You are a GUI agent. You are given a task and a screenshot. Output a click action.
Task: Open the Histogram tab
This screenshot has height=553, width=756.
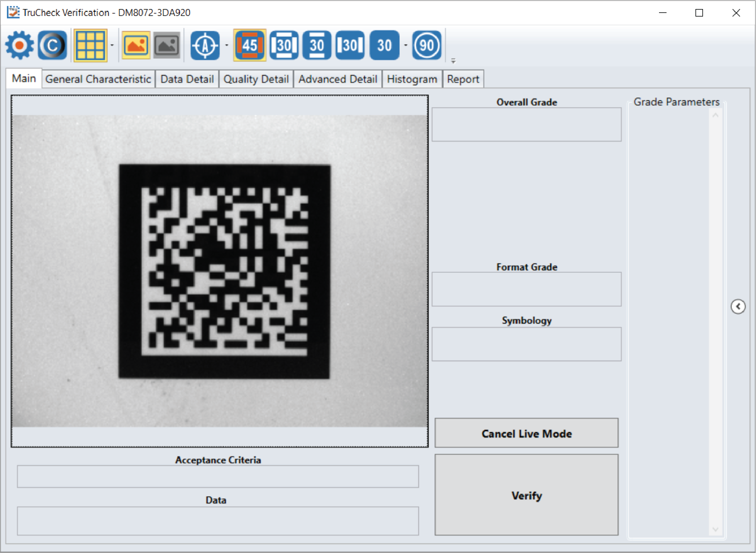click(412, 79)
